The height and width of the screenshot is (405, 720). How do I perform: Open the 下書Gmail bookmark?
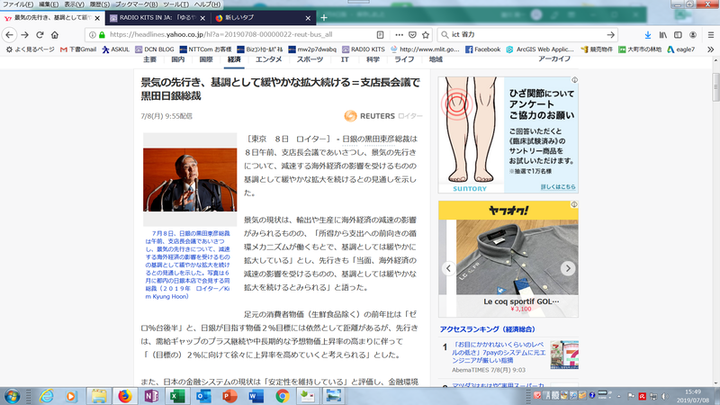click(x=78, y=48)
